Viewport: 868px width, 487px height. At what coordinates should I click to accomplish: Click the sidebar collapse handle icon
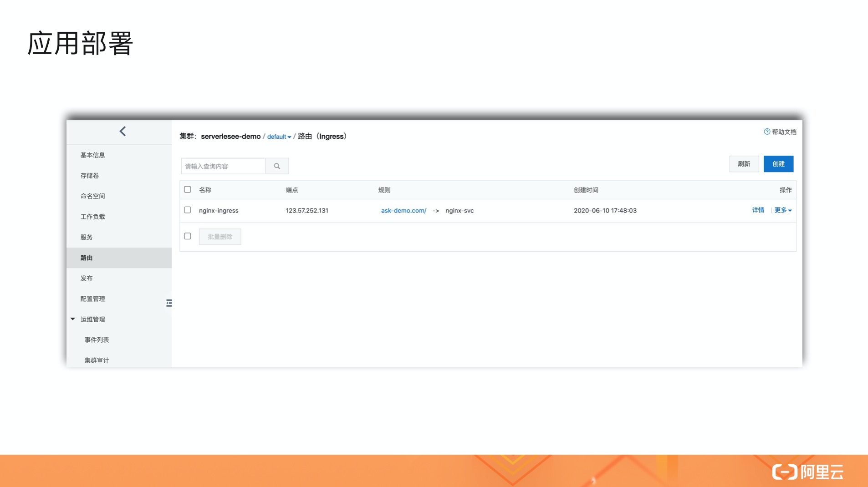pos(169,303)
